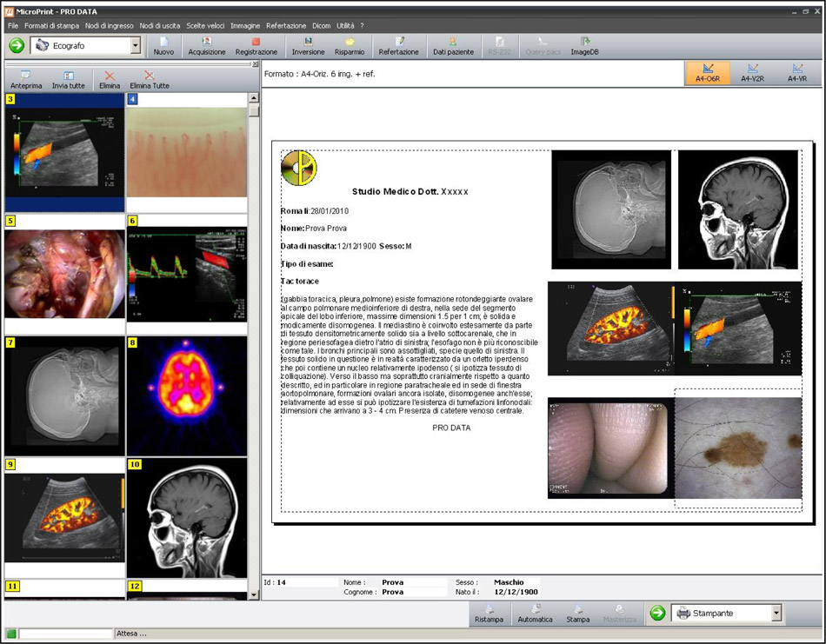
Task: Click the Masterizza burn icon
Action: [619, 614]
